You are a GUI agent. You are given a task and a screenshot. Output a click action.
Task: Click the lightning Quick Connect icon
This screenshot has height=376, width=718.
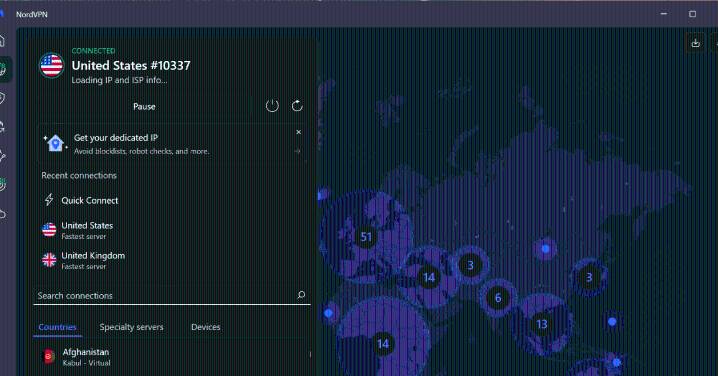(49, 200)
